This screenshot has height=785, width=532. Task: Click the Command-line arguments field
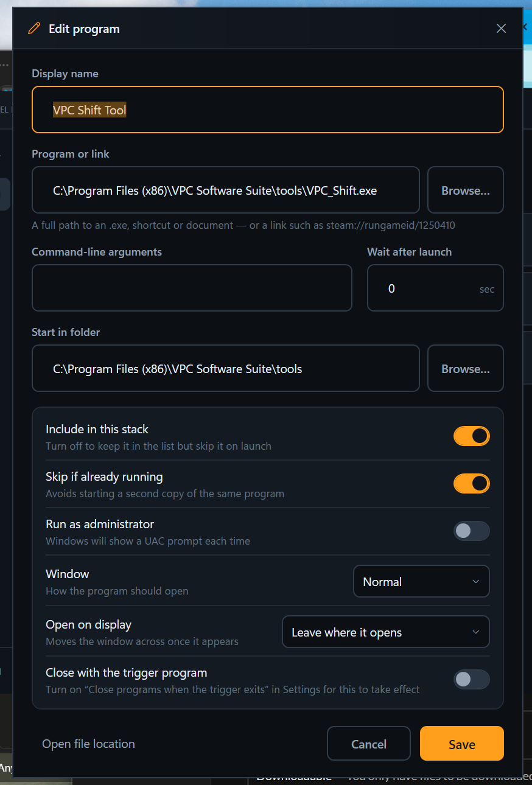[192, 288]
